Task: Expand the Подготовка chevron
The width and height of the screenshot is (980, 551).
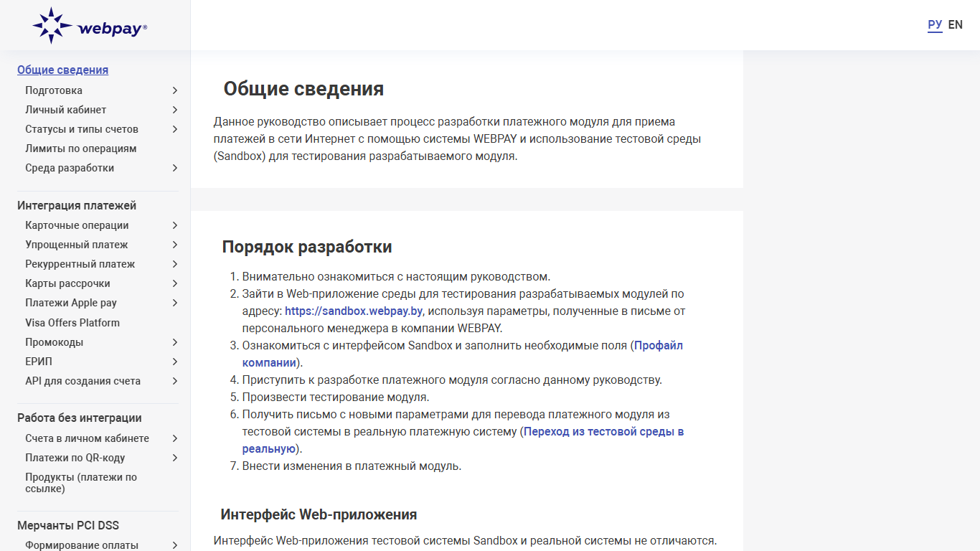Action: tap(174, 90)
